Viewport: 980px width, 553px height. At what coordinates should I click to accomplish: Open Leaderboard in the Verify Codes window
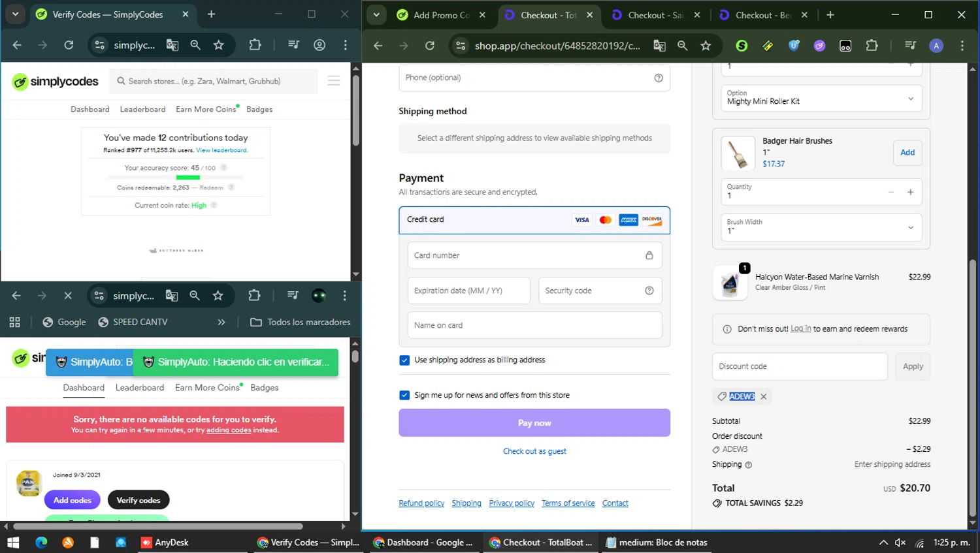[142, 109]
